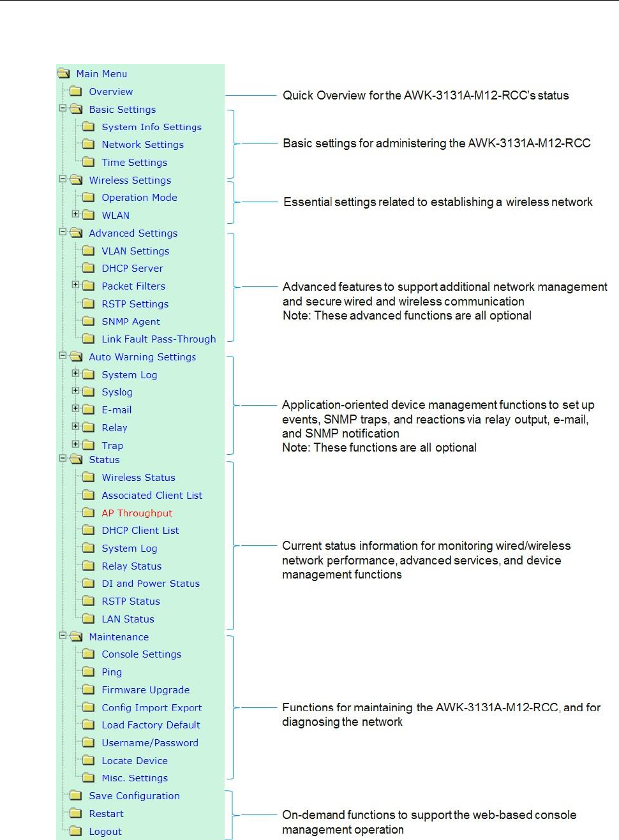Click the folder icon beside Network Settings

[x=89, y=144]
